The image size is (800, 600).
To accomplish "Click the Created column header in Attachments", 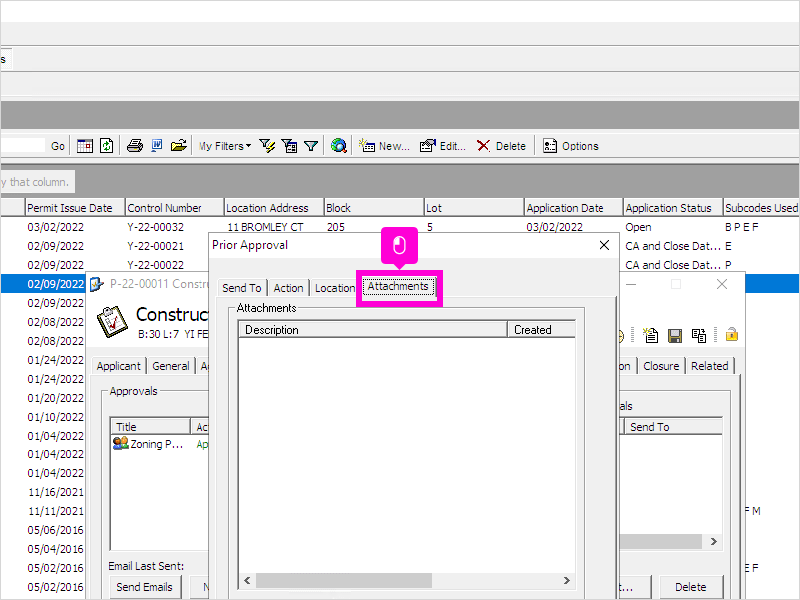I will [541, 330].
